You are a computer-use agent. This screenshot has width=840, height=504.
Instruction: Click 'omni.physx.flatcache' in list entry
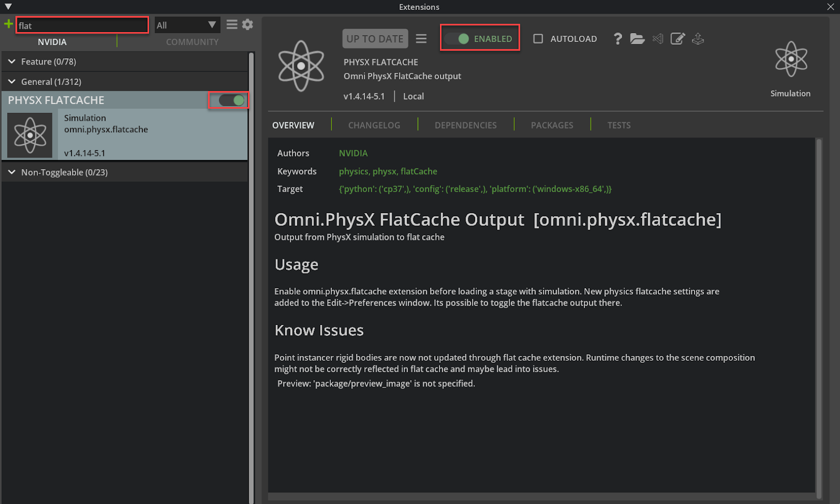point(106,130)
